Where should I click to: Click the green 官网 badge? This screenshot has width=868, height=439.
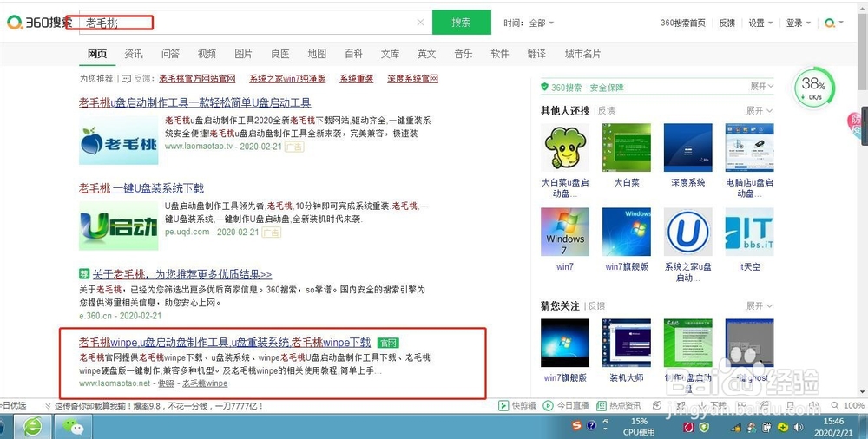pyautogui.click(x=388, y=343)
